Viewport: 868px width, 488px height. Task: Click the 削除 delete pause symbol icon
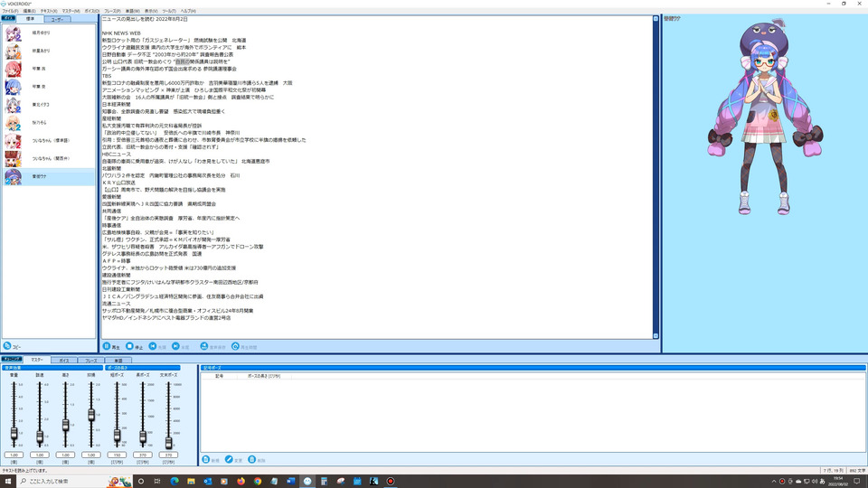(x=252, y=460)
